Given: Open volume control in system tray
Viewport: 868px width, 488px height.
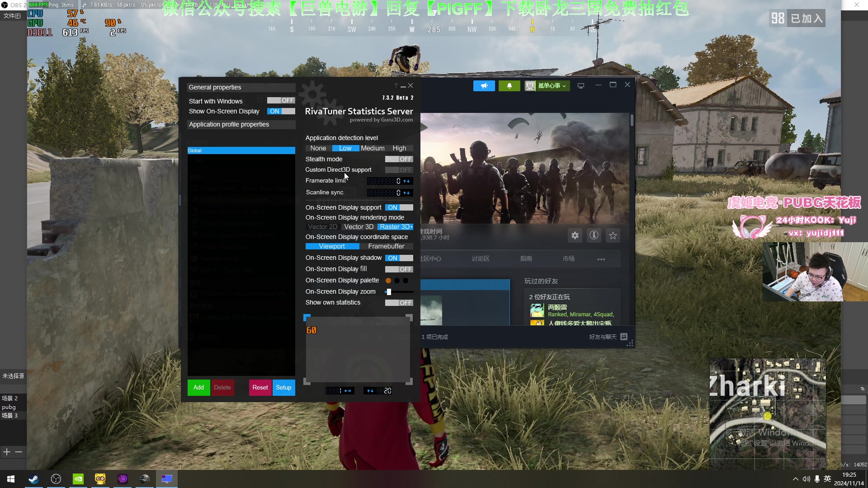Looking at the screenshot, I should 807,479.
